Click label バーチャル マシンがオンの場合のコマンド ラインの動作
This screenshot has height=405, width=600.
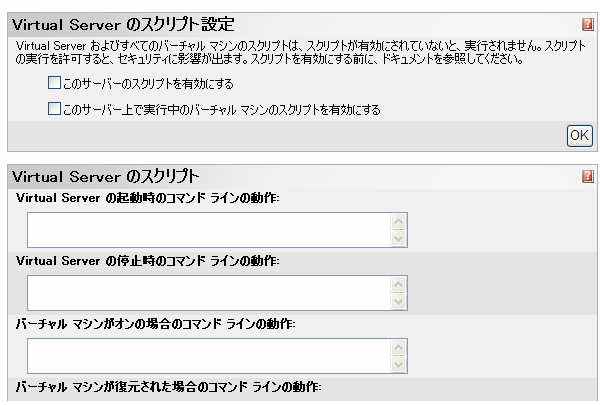point(155,324)
